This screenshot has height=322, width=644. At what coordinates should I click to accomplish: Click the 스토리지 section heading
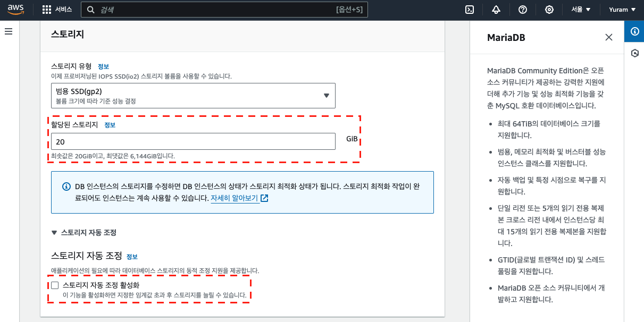tap(68, 35)
